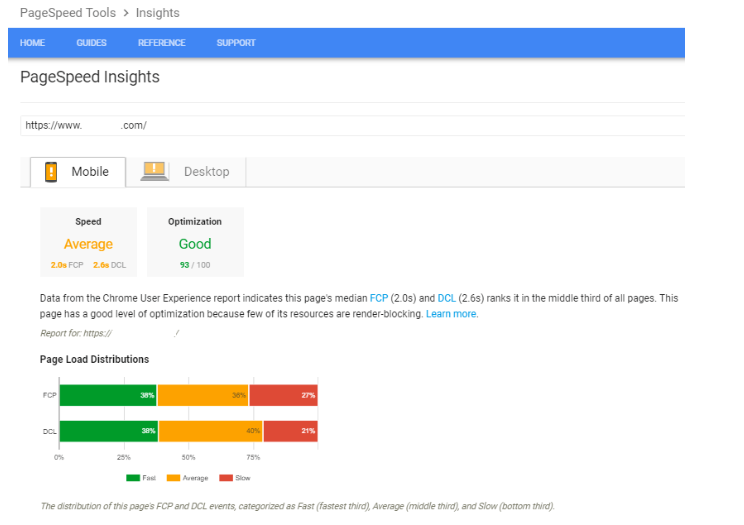
Task: Click the mobile phone warning icon
Action: (51, 172)
